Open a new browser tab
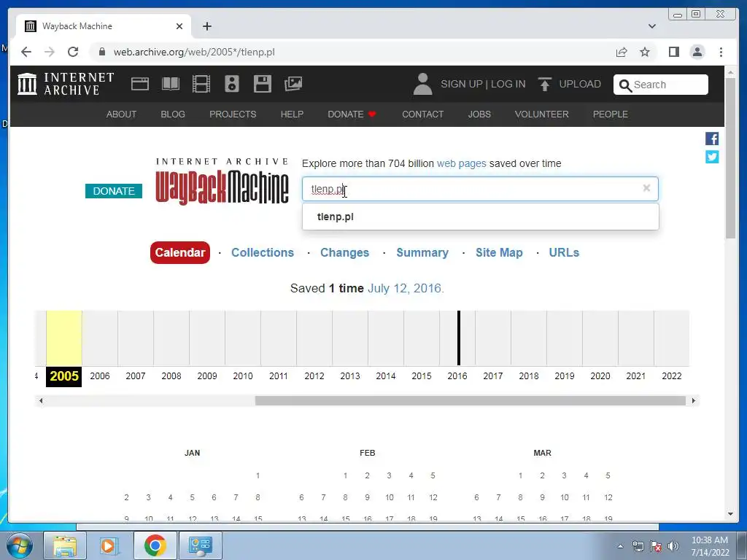 206,26
